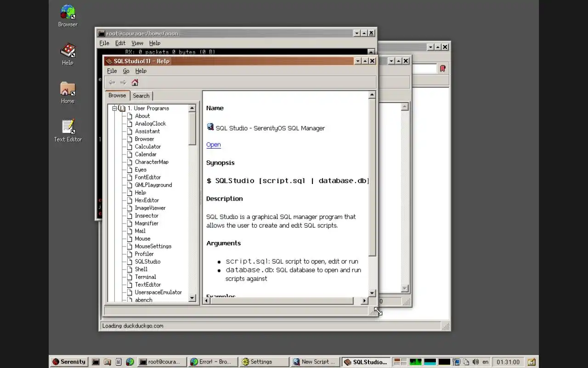This screenshot has width=588, height=368.
Task: Switch to the root@courage terminal taskbar button
Action: 162,362
